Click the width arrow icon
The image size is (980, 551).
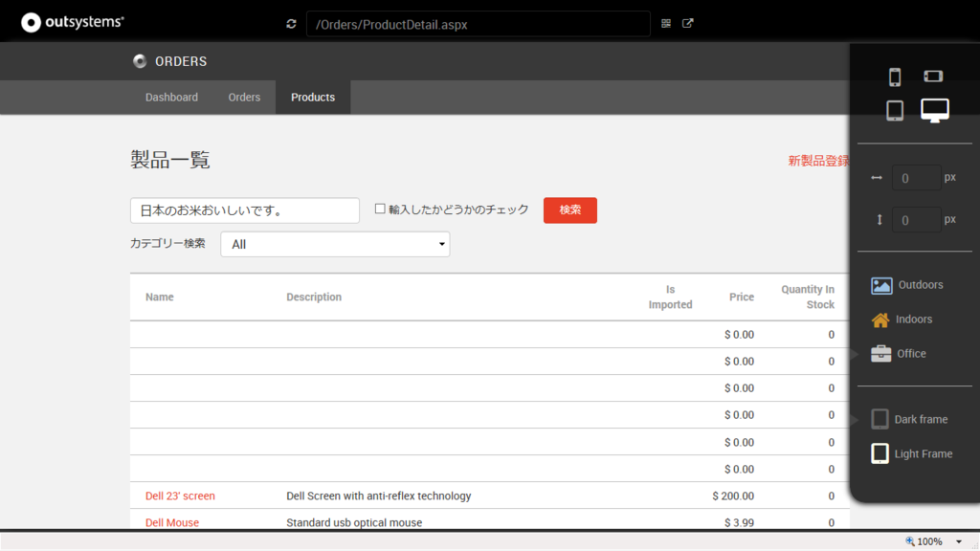click(877, 178)
